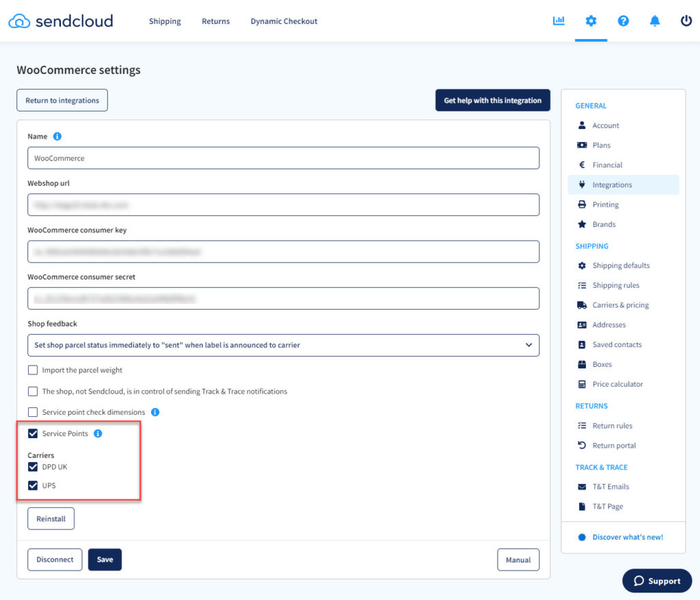This screenshot has height=600, width=700.
Task: Click the Shipping rules list icon
Action: click(582, 285)
